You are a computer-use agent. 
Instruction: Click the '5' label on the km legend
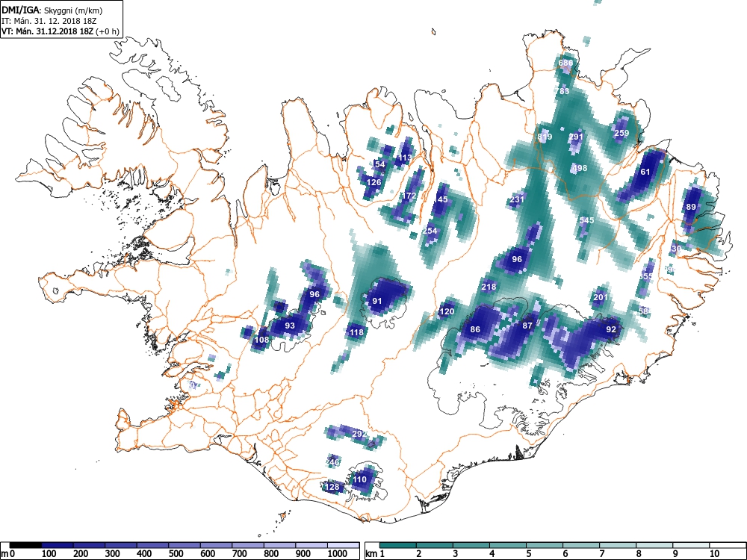tap(529, 554)
